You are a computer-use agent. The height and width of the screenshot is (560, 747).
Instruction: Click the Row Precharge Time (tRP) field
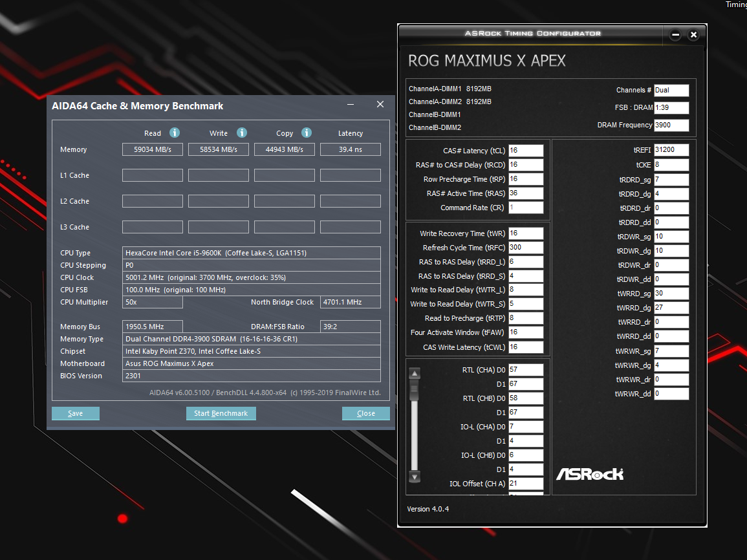(526, 179)
